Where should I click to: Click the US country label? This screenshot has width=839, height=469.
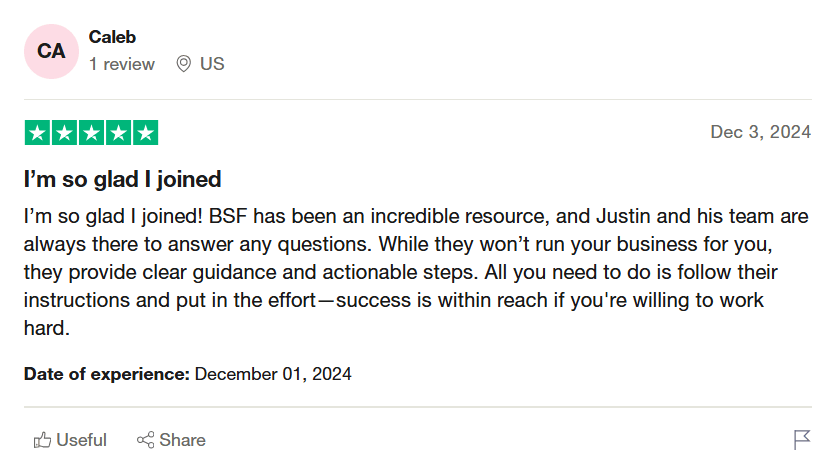pos(212,64)
